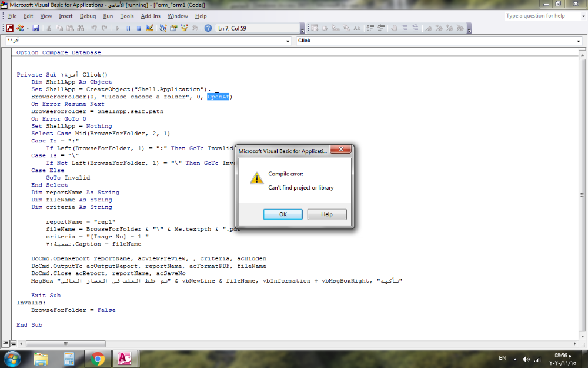This screenshot has height=368, width=588.
Task: Save the project with the floppy disk icon
Action: (x=36, y=28)
